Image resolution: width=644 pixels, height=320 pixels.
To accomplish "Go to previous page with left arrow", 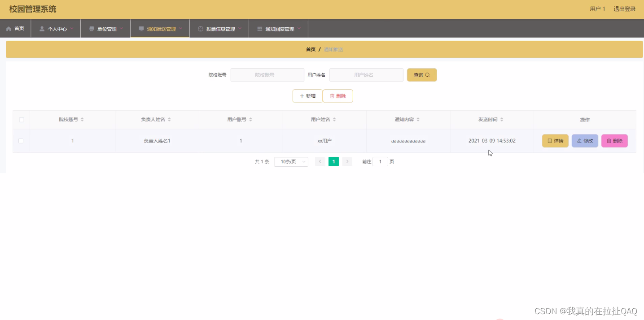I will [x=320, y=162].
